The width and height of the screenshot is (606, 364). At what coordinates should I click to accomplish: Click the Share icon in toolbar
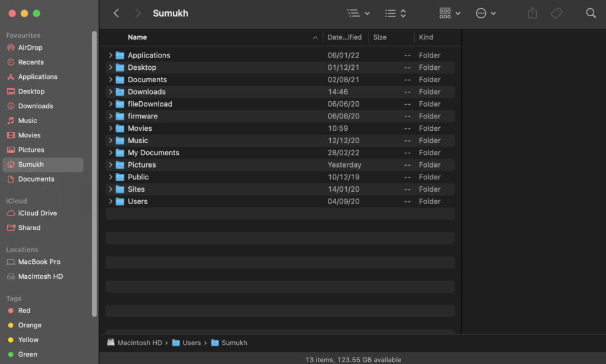pos(532,13)
